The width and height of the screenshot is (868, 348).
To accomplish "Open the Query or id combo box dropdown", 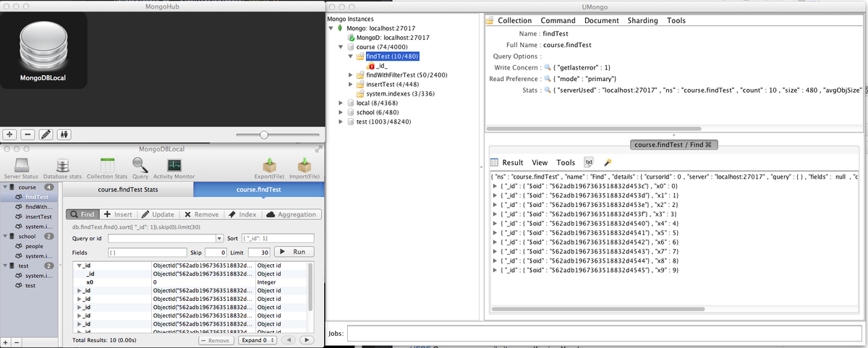I will pos(218,238).
